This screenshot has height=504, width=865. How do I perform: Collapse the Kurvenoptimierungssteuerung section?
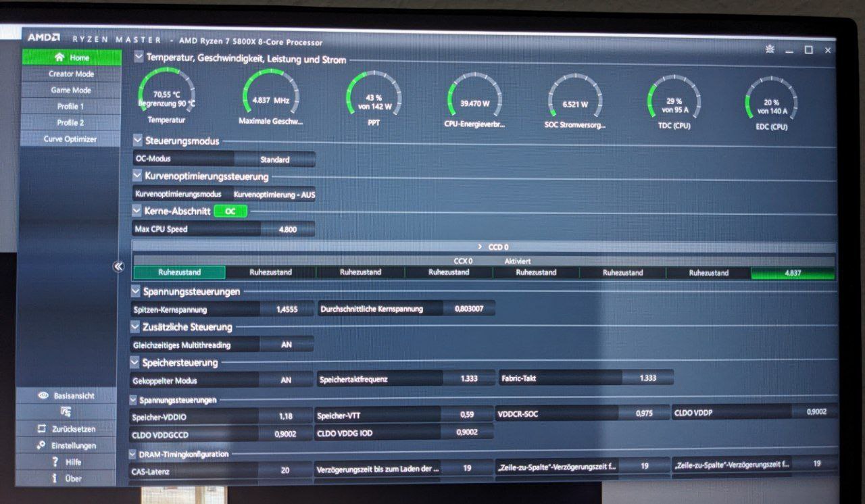[137, 176]
